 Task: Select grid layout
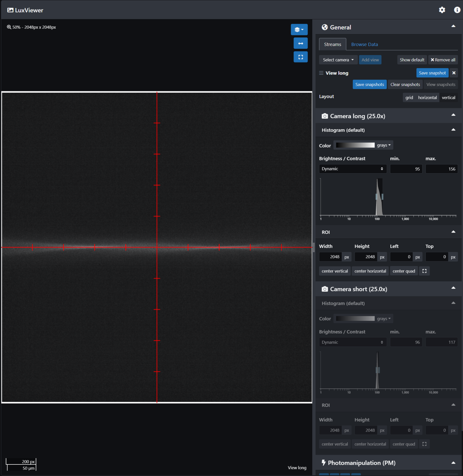(x=409, y=98)
